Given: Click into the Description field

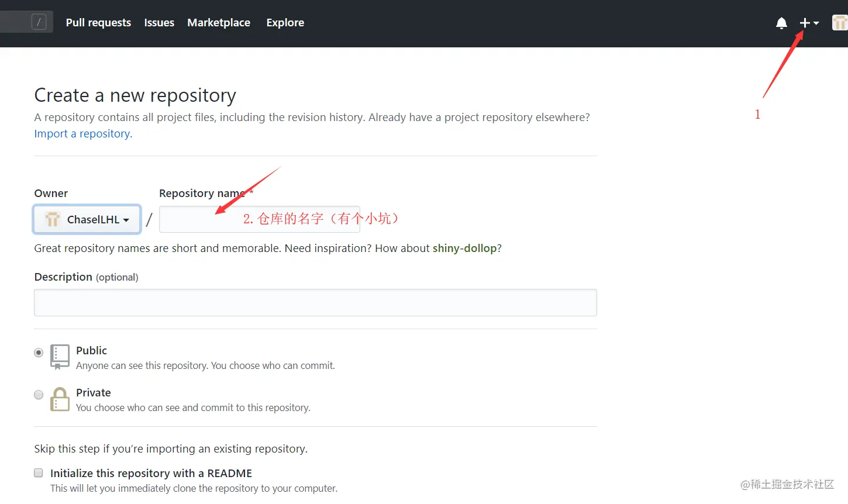Looking at the screenshot, I should [315, 302].
